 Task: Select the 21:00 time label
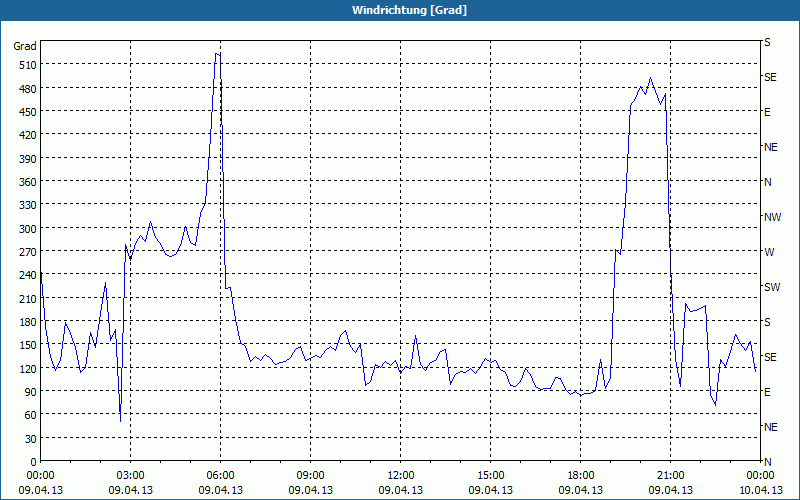671,476
